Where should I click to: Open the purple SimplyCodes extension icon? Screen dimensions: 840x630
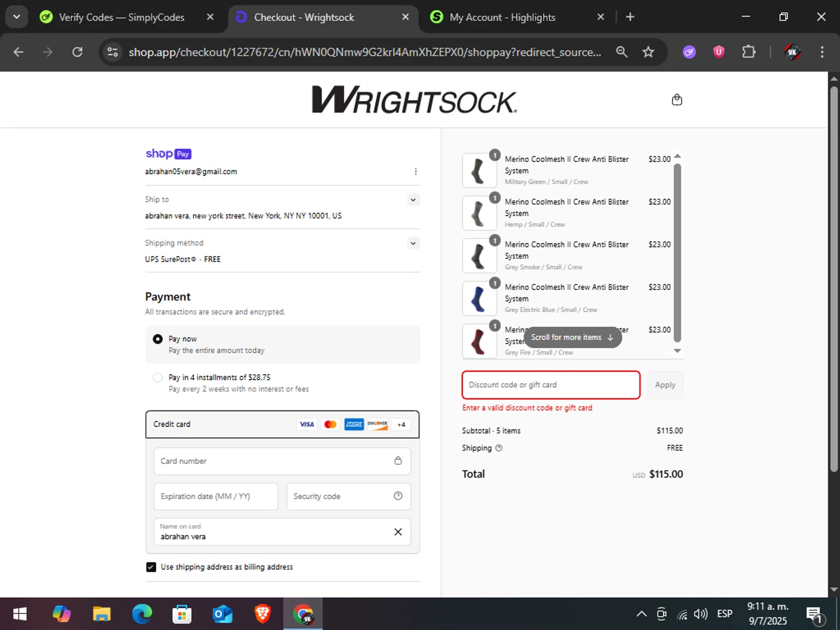(x=689, y=52)
